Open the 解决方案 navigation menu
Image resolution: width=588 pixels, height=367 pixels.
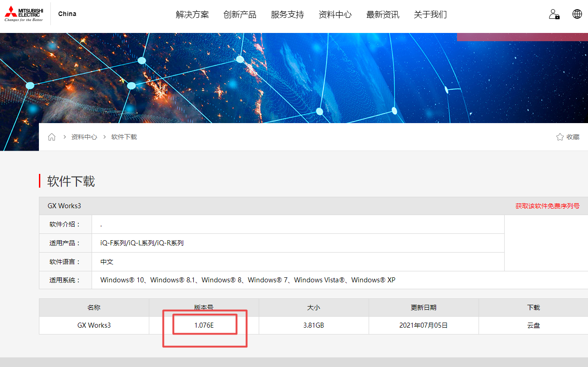pos(192,15)
